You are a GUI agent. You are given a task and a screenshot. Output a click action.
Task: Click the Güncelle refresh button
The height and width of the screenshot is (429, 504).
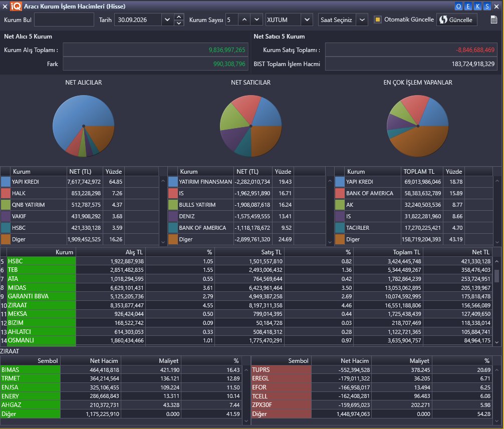pyautogui.click(x=456, y=20)
